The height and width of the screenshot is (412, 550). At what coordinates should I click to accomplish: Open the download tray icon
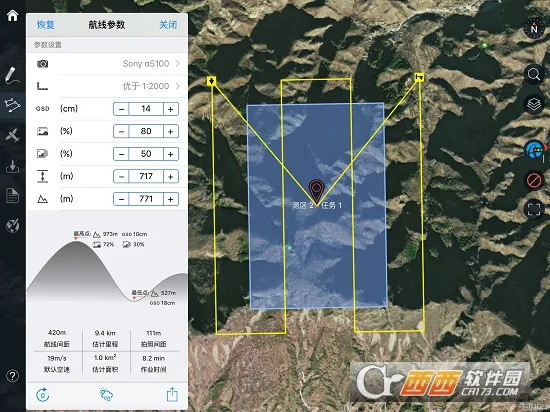pyautogui.click(x=13, y=166)
